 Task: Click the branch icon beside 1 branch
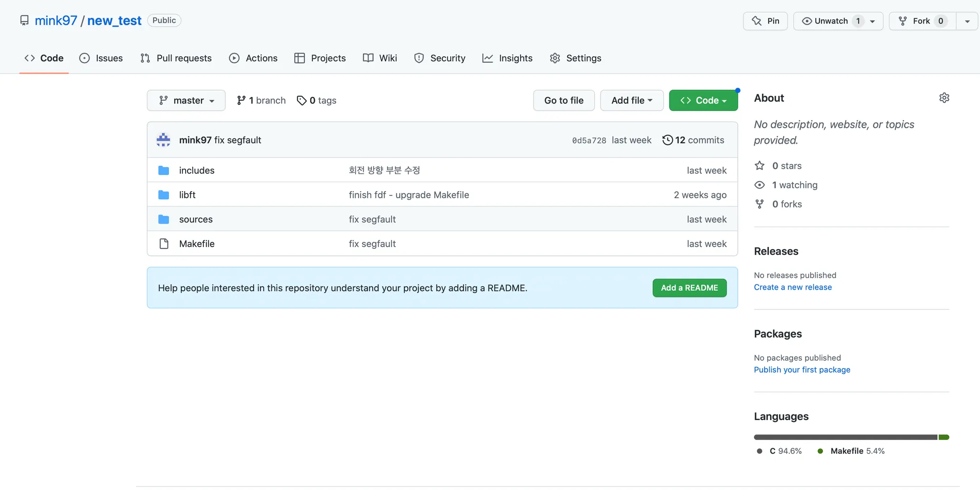point(241,100)
